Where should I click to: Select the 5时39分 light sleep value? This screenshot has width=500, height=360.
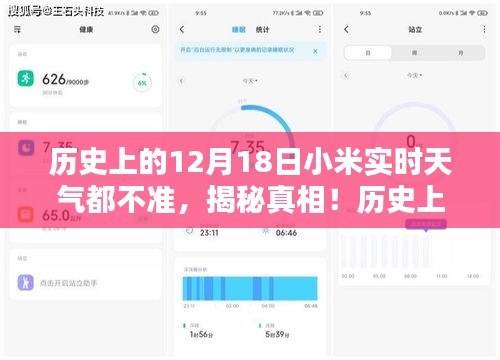(277, 334)
